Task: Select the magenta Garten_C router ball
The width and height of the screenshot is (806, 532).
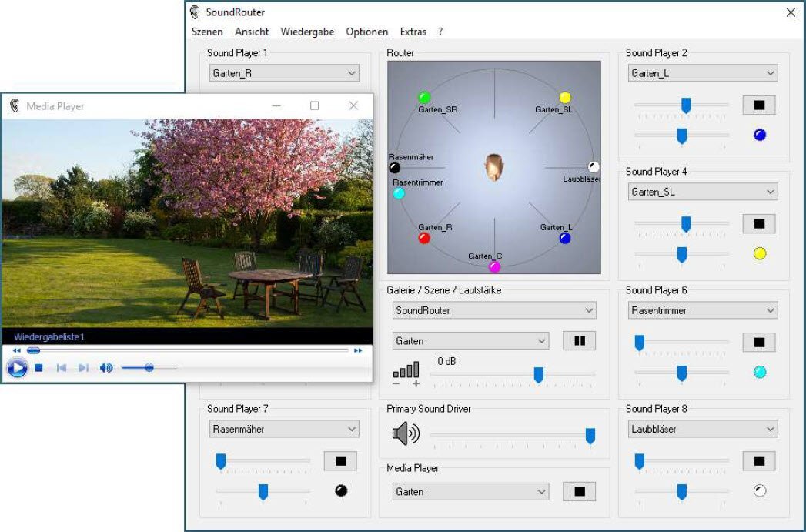Action: pyautogui.click(x=494, y=266)
